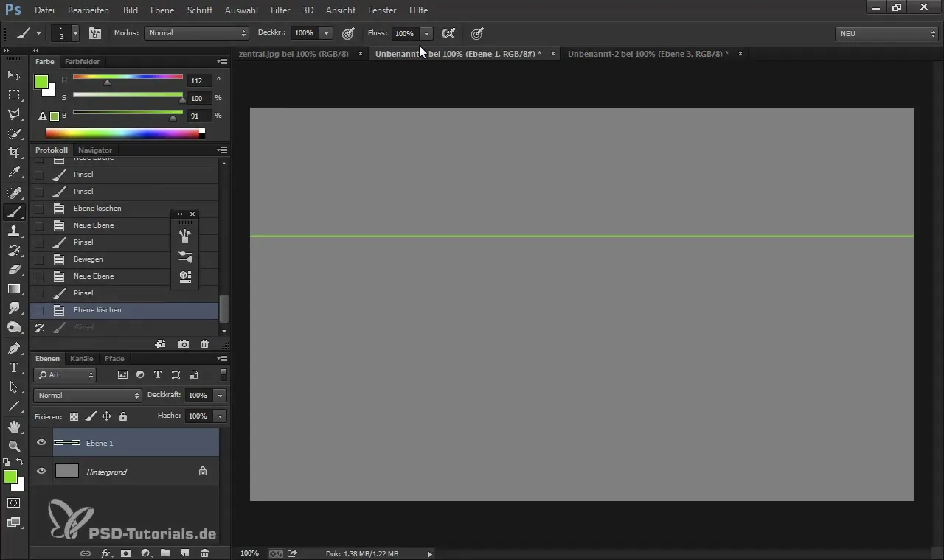Create new document from current history state

pyautogui.click(x=160, y=344)
